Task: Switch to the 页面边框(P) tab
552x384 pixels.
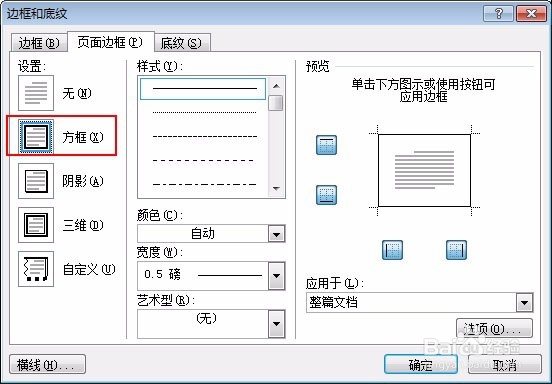Action: point(110,42)
